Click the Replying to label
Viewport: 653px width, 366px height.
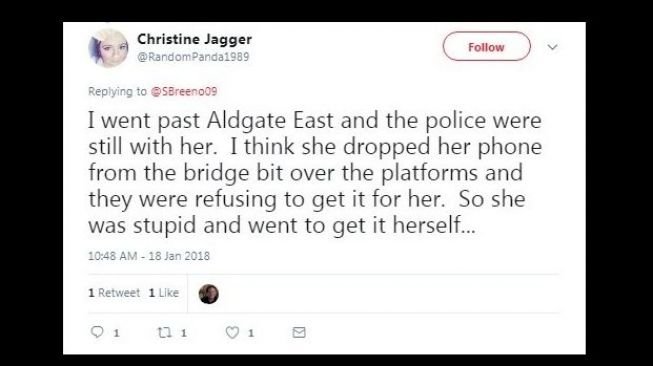117,92
